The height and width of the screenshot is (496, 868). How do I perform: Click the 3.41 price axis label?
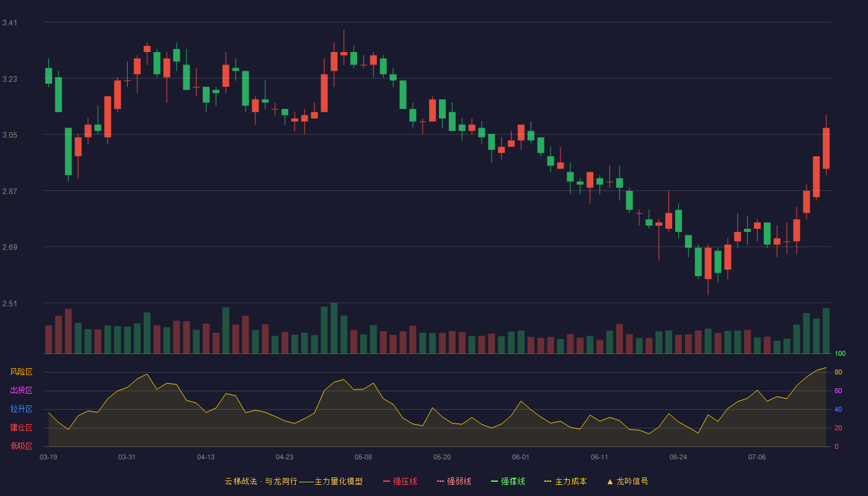coord(10,23)
